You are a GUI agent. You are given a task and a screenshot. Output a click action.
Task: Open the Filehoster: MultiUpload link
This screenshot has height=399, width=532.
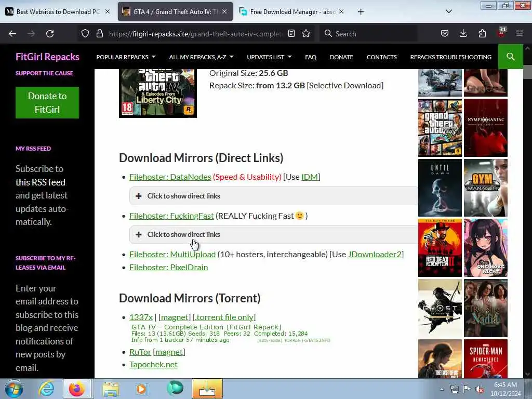point(172,254)
